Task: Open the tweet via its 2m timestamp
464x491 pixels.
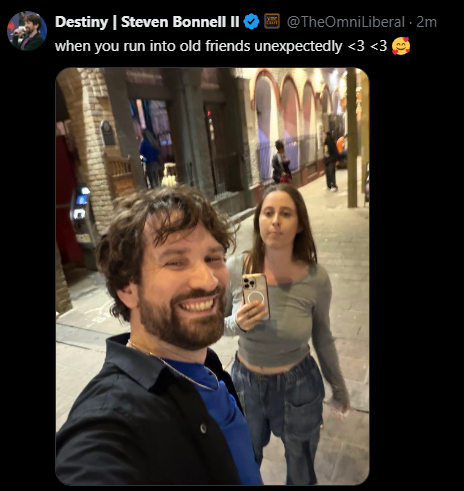Action: pos(426,22)
